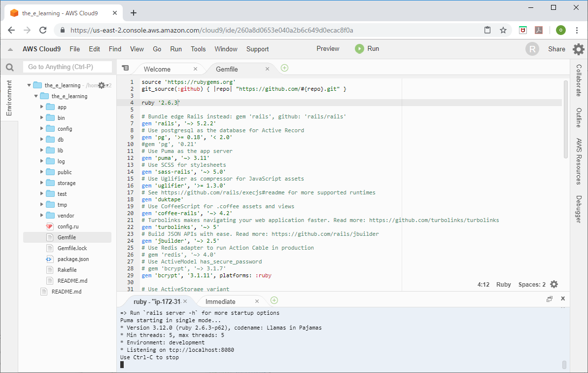Collapse the menu bar with arrow icon
Viewport: 588px width, 373px height.
coord(10,49)
